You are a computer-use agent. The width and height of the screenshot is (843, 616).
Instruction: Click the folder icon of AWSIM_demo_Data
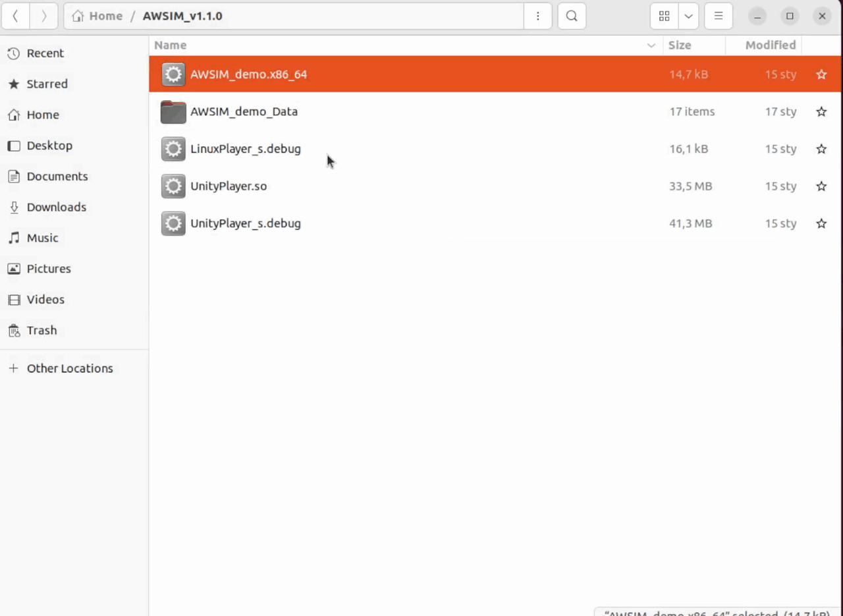click(x=173, y=111)
